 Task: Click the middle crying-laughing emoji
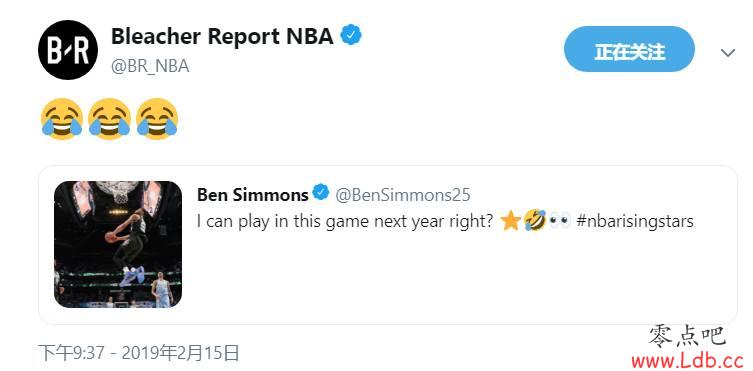point(109,119)
